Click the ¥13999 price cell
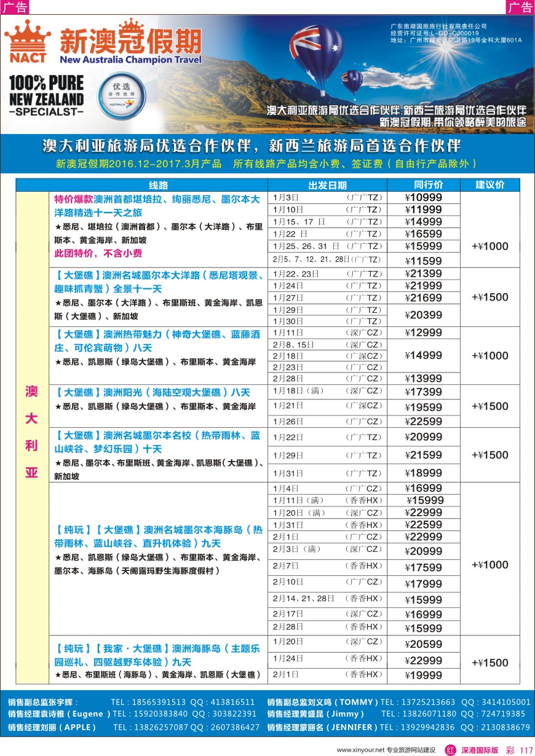 (x=424, y=378)
